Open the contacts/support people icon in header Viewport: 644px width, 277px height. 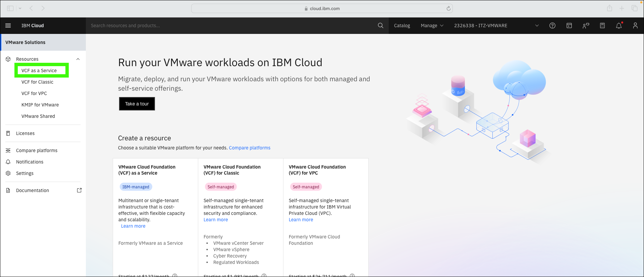(586, 26)
